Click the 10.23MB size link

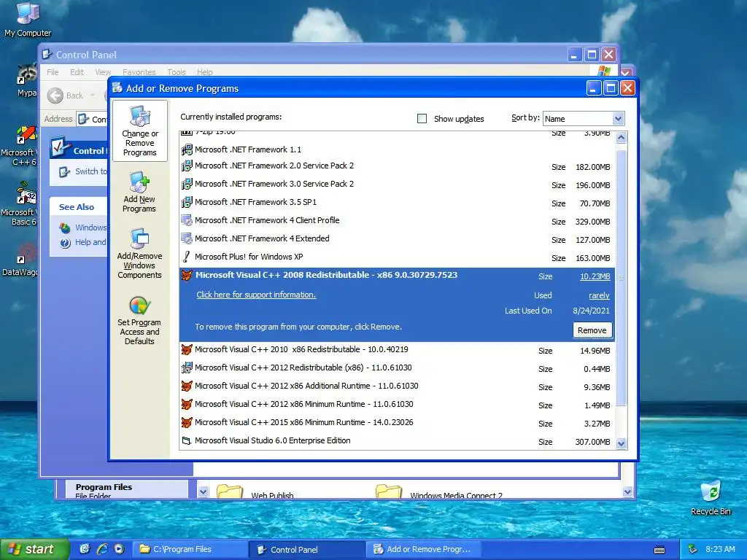[x=595, y=276]
